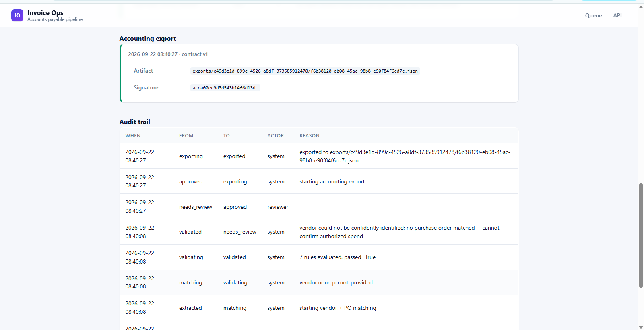Click the TO column header
The image size is (644, 330).
(x=227, y=136)
